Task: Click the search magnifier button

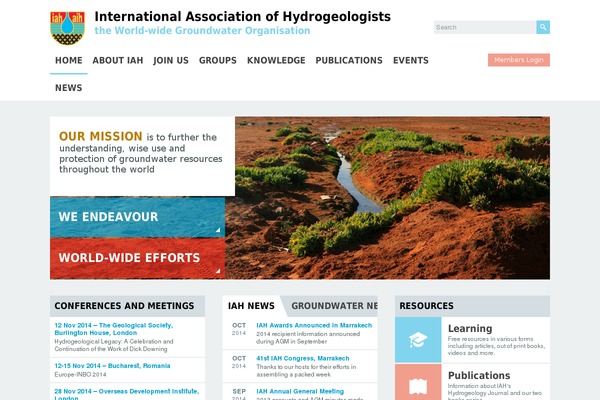Action: pos(543,27)
